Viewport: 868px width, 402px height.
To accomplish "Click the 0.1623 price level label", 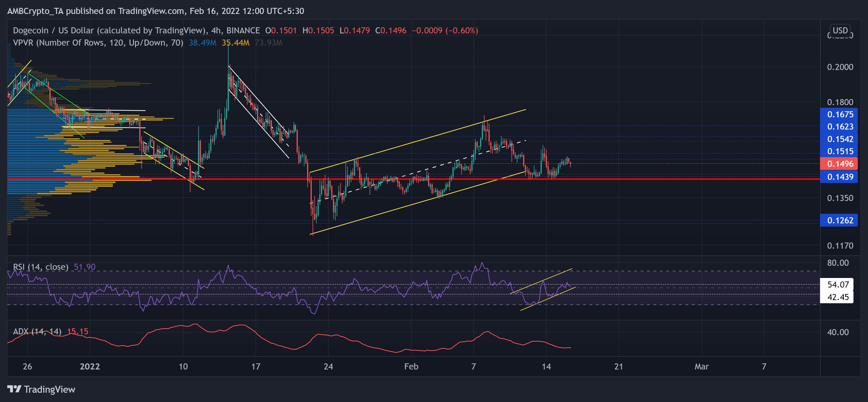I will click(x=839, y=127).
